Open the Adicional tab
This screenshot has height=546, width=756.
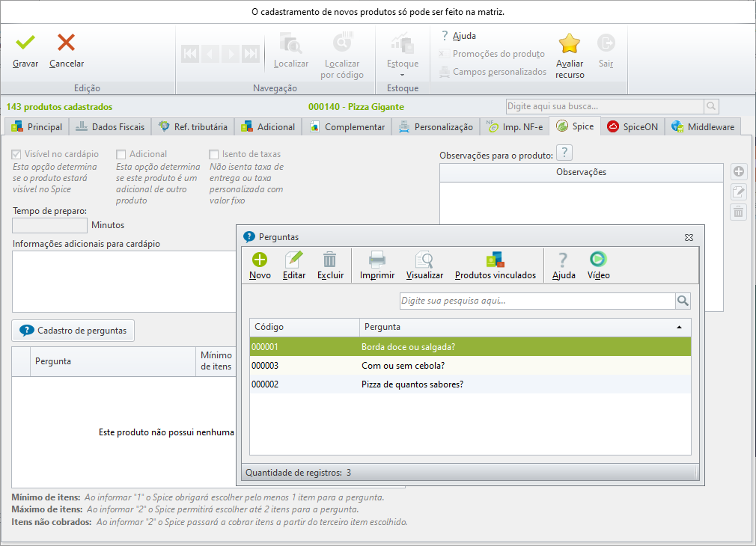click(x=268, y=126)
